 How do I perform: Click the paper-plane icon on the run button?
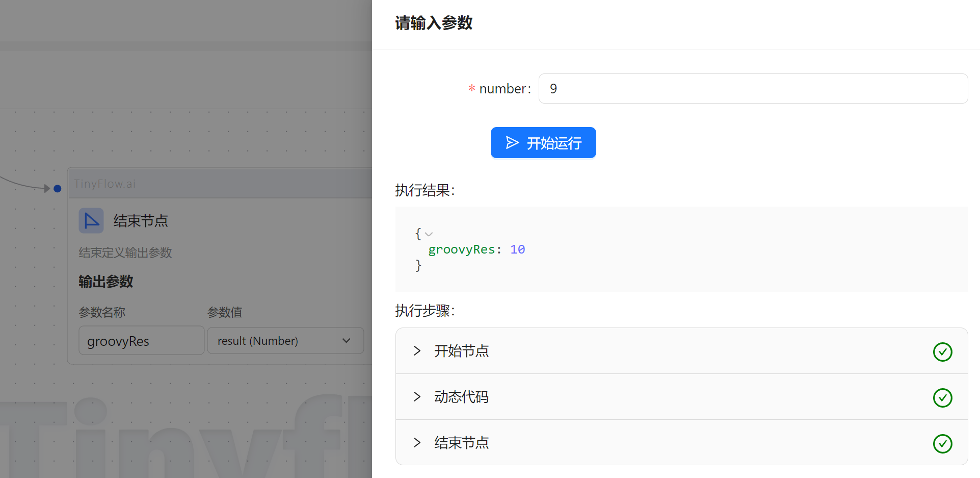coord(512,143)
